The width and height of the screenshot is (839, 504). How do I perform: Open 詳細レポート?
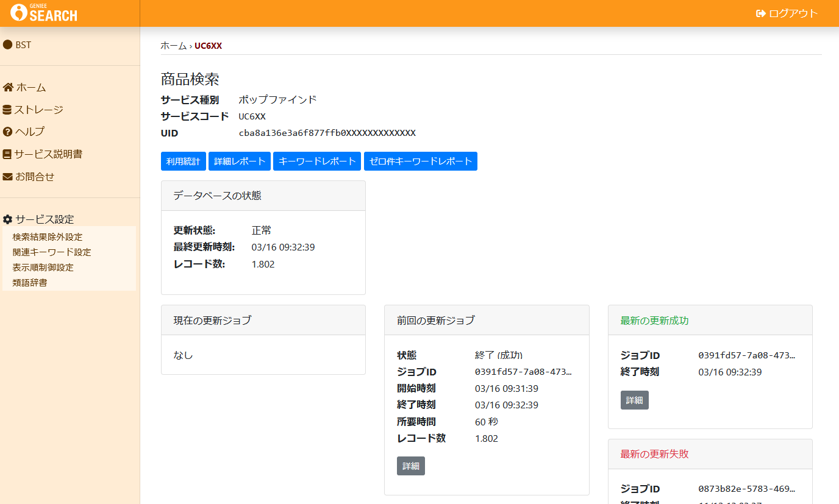click(x=240, y=161)
